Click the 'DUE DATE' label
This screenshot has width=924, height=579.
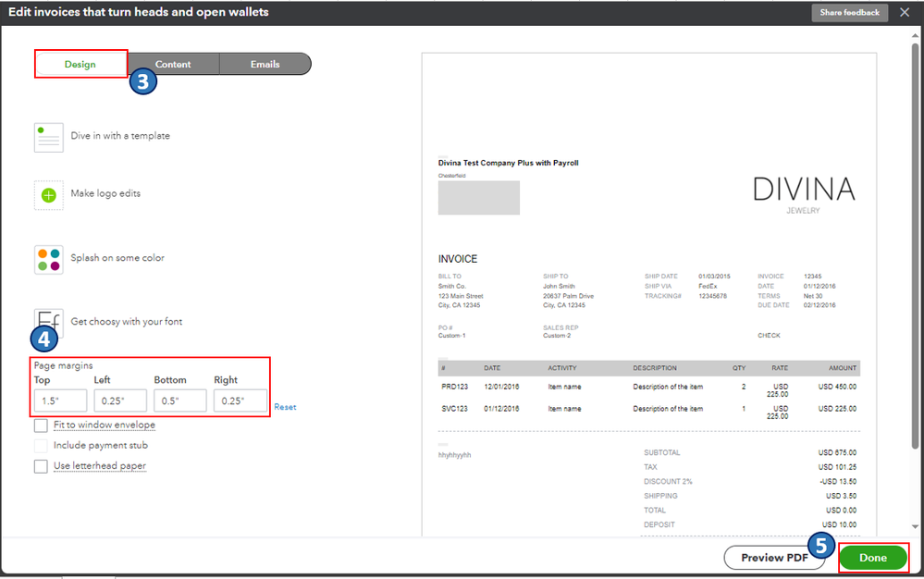773,306
